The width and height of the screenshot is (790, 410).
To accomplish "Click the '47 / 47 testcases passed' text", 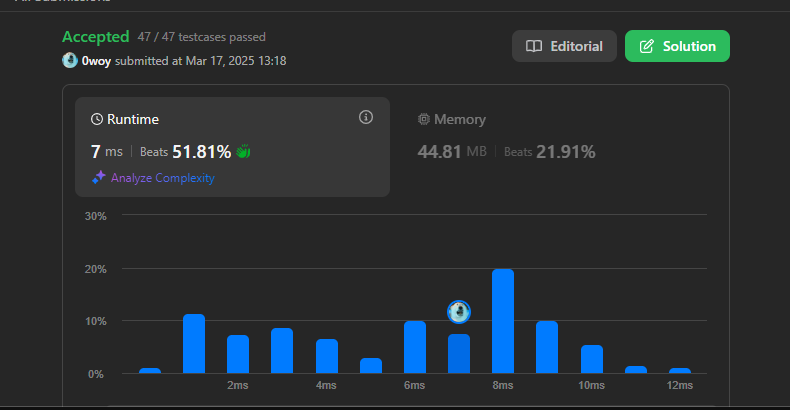I will [x=202, y=37].
